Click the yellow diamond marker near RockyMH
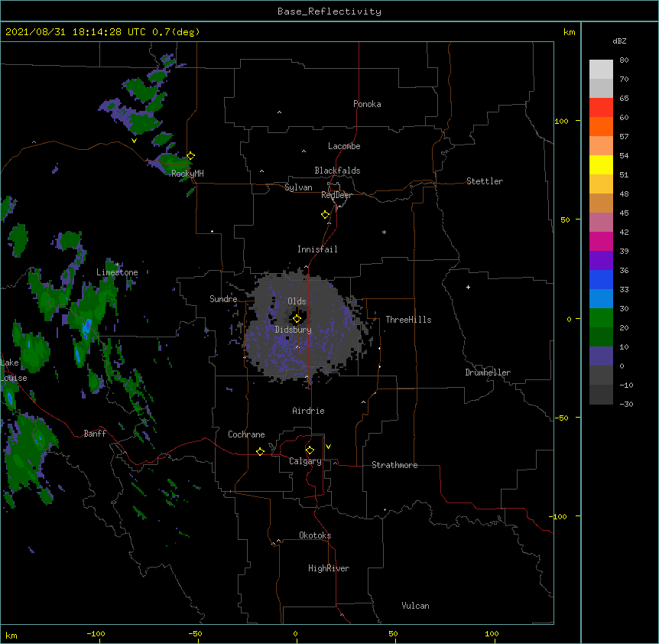Viewport: 659px width, 644px height. [x=191, y=156]
